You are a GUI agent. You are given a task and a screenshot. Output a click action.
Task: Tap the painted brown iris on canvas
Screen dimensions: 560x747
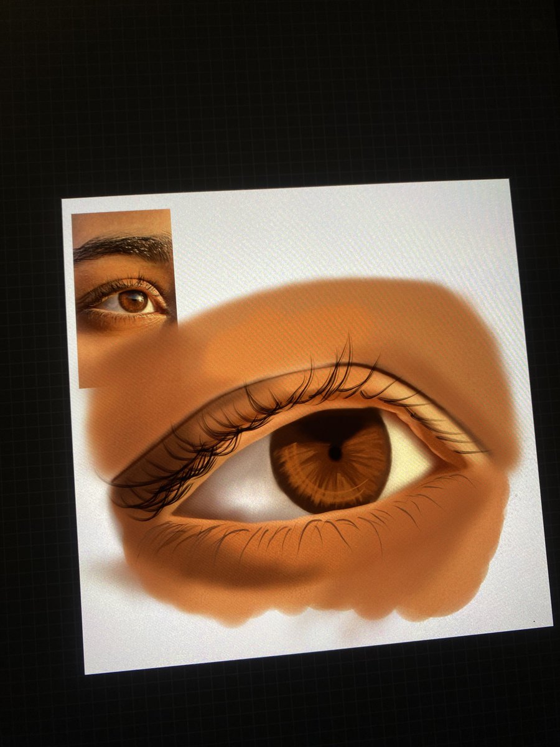pyautogui.click(x=330, y=461)
